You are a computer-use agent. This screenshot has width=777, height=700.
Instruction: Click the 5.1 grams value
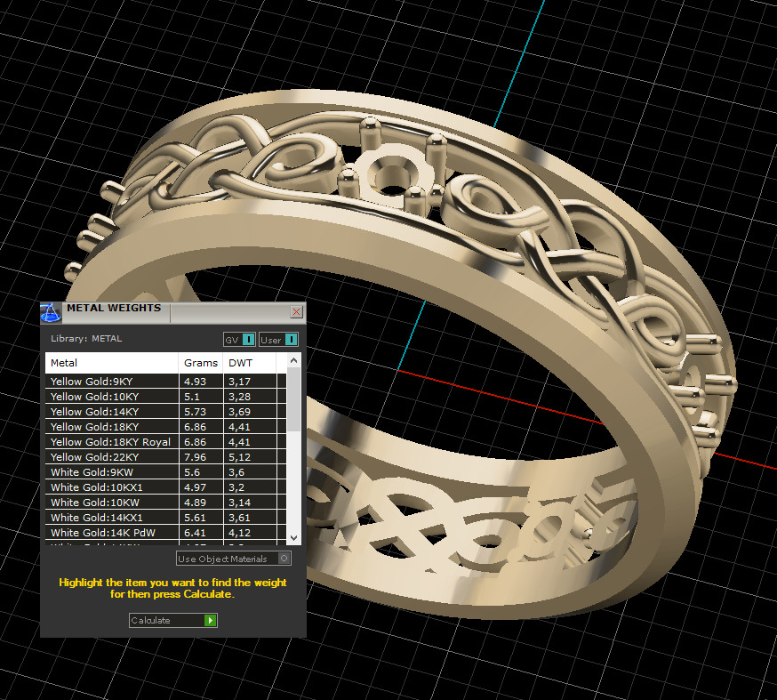[x=192, y=397]
